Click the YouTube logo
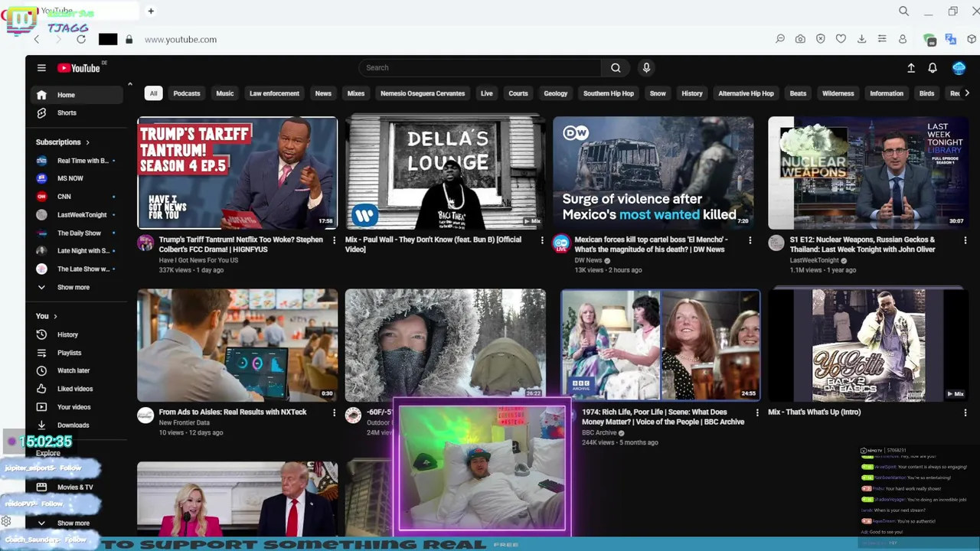The width and height of the screenshot is (980, 551). point(79,68)
